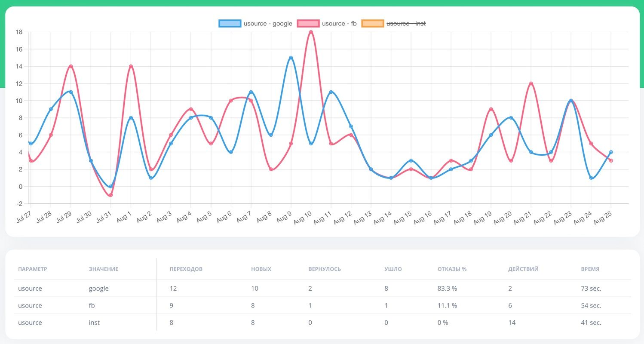
Task: Click the 10 new visitors cell in google row
Action: [x=255, y=289]
